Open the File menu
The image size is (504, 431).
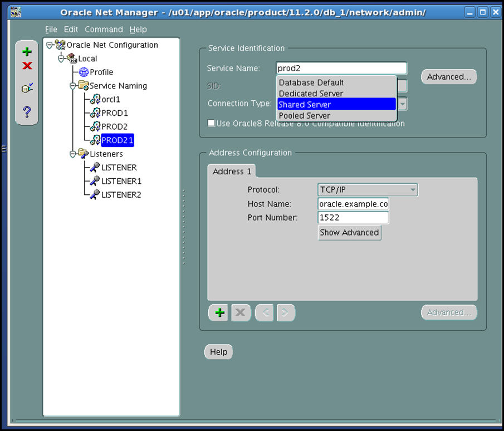[51, 30]
